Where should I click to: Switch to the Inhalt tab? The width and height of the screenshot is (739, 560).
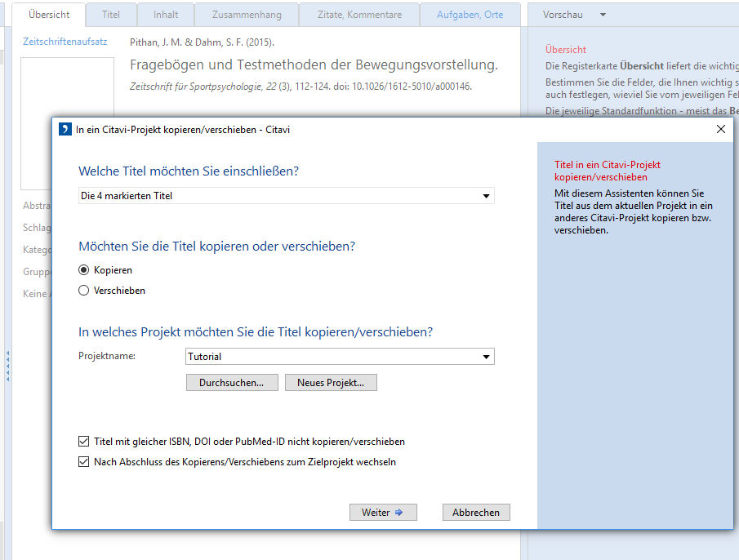coord(166,15)
